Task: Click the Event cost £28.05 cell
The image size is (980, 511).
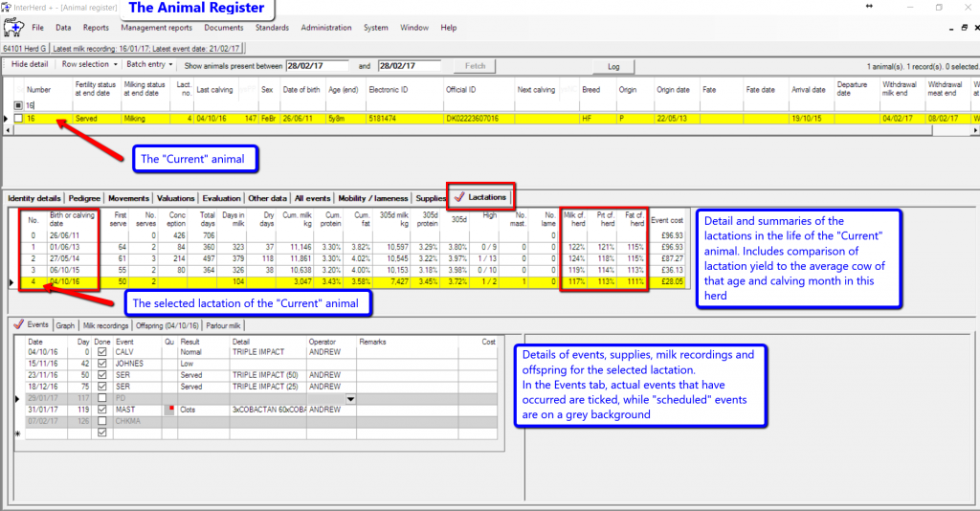Action: point(667,281)
